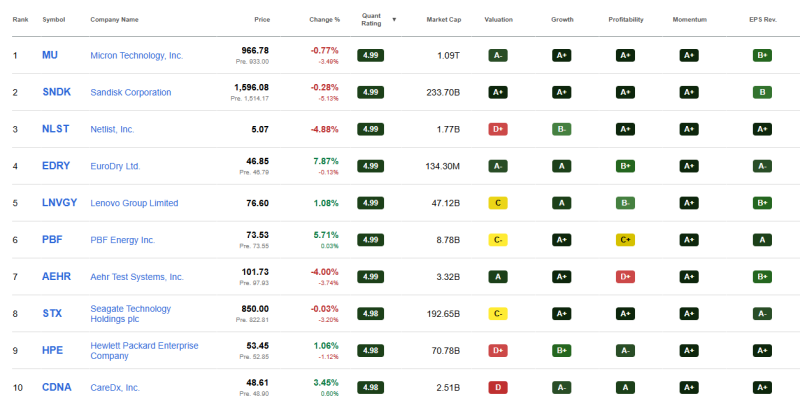This screenshot has width=800, height=399.
Task: Click NLST's B- growth grade badge
Action: 562,129
